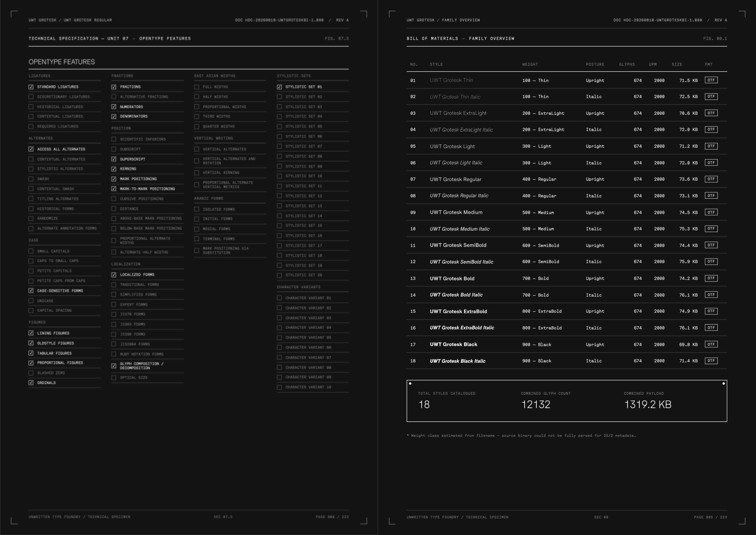Click the 'UWT Grotesk ExtraBold Italic' style name

pos(462,328)
